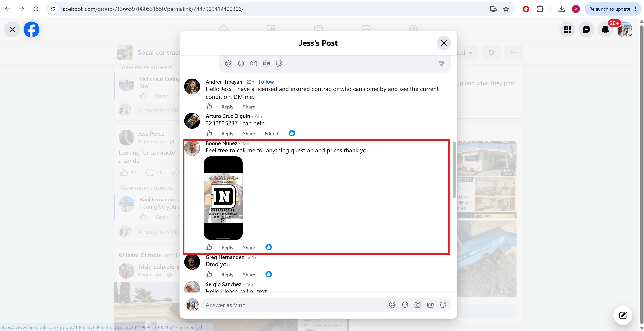This screenshot has height=331, width=644.
Task: Open Boone Nunez's comment options menu
Action: (x=379, y=147)
